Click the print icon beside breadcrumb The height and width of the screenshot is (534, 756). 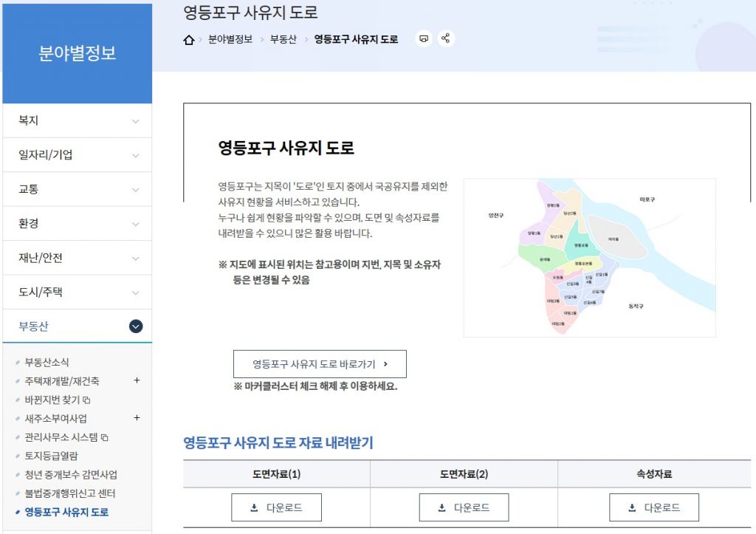(424, 39)
